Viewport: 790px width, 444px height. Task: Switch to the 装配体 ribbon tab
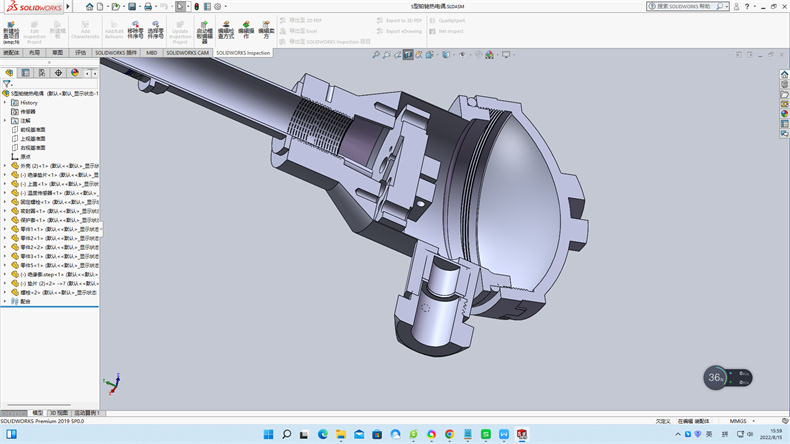coord(11,52)
